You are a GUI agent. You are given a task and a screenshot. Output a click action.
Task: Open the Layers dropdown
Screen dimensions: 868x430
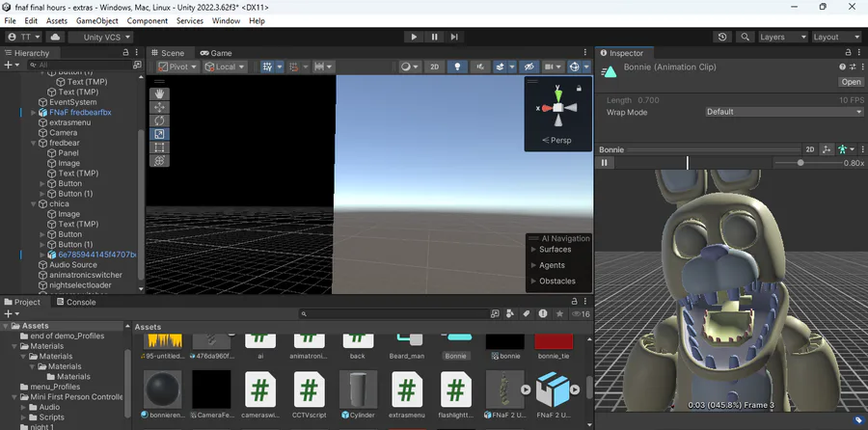click(783, 37)
